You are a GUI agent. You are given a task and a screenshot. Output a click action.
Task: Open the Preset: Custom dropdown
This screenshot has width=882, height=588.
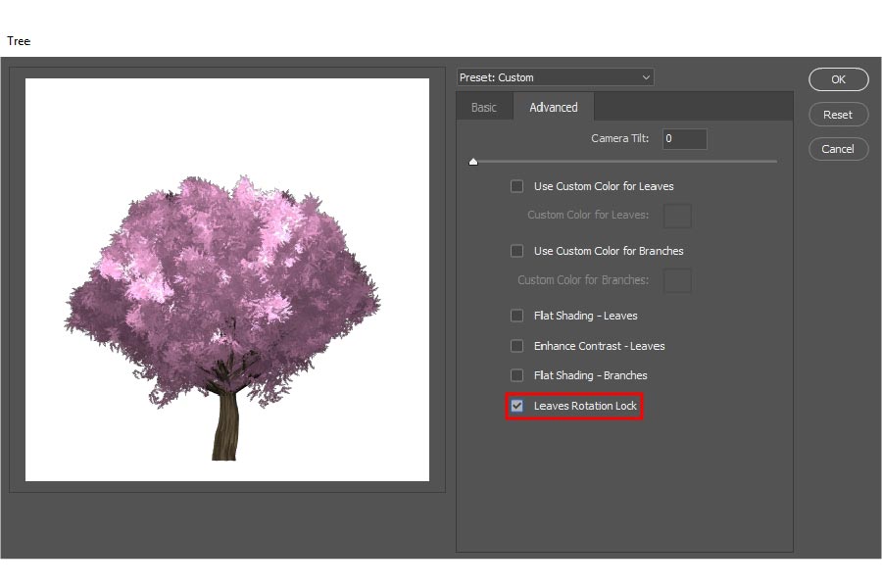(x=556, y=77)
